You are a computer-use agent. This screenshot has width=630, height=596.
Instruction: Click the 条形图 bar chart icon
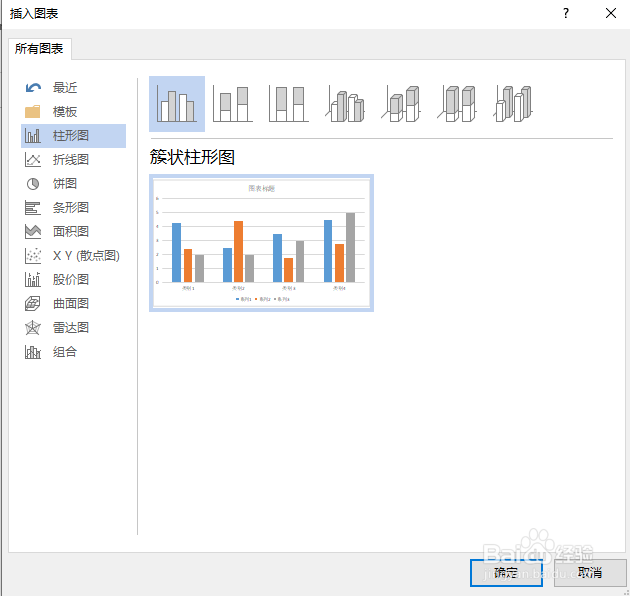(33, 208)
